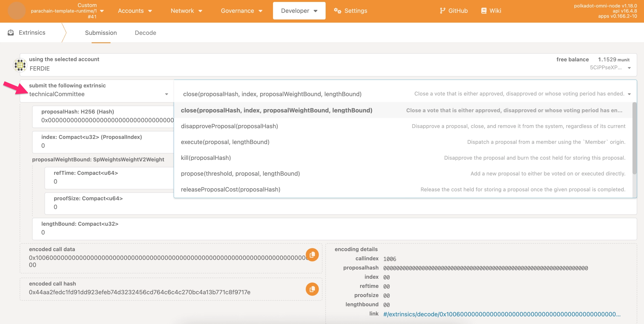Viewport: 644px width, 324px height.
Task: Click the FERDIE account identicon
Action: point(20,65)
